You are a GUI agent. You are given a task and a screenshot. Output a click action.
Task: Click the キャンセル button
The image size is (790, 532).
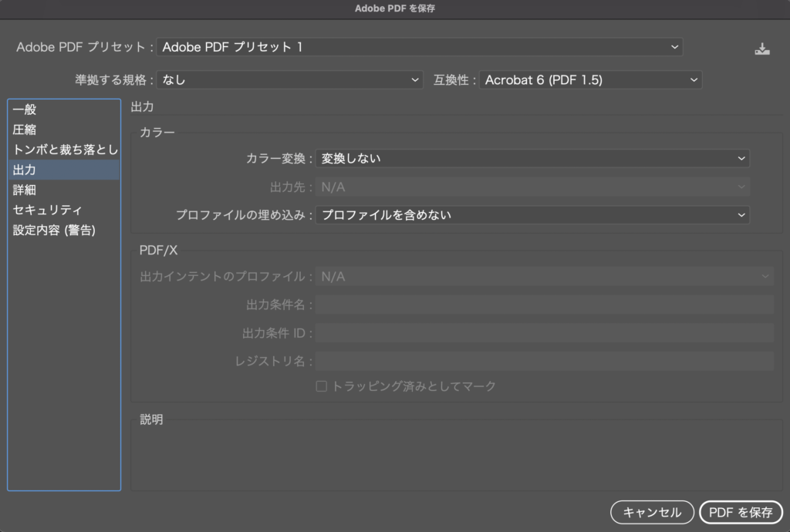point(651,512)
